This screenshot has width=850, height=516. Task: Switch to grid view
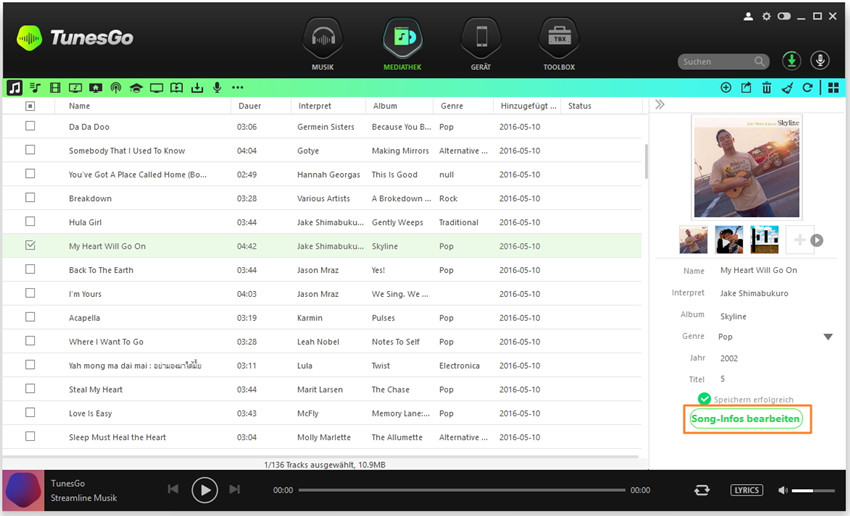click(834, 87)
